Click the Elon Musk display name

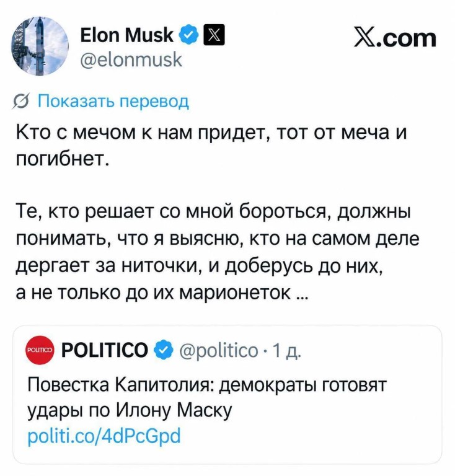[126, 35]
